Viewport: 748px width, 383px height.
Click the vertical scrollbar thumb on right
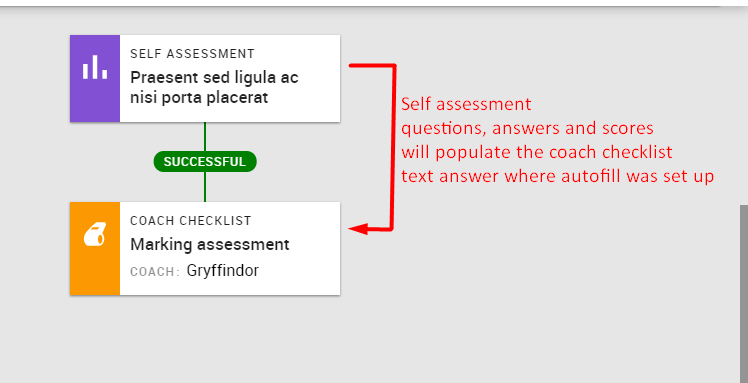tap(744, 294)
